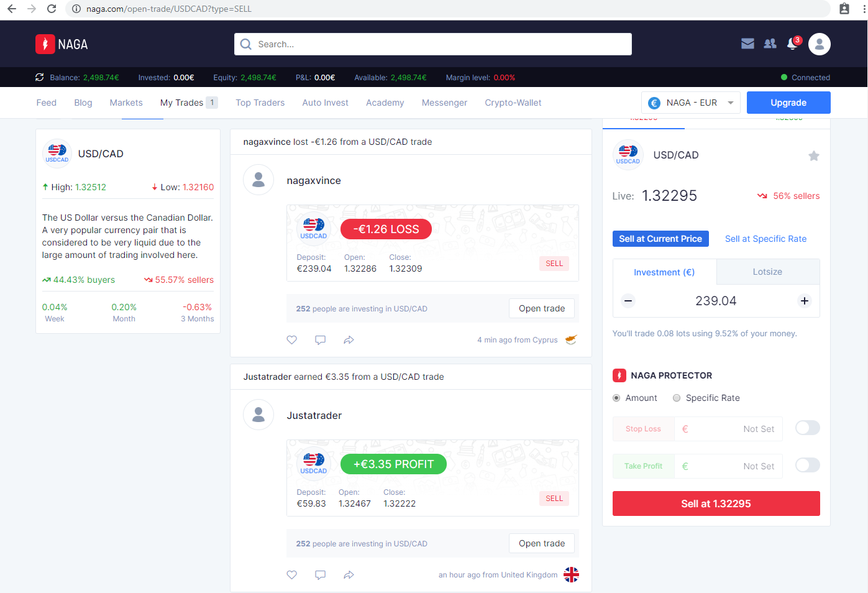The width and height of the screenshot is (868, 593).
Task: Open trade from nagaxvince's post
Action: click(x=542, y=308)
